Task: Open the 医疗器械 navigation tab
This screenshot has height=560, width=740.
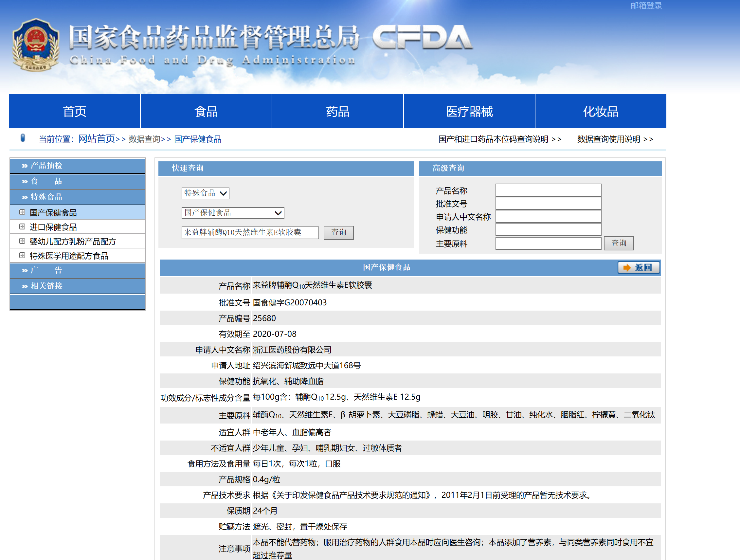Action: [469, 111]
